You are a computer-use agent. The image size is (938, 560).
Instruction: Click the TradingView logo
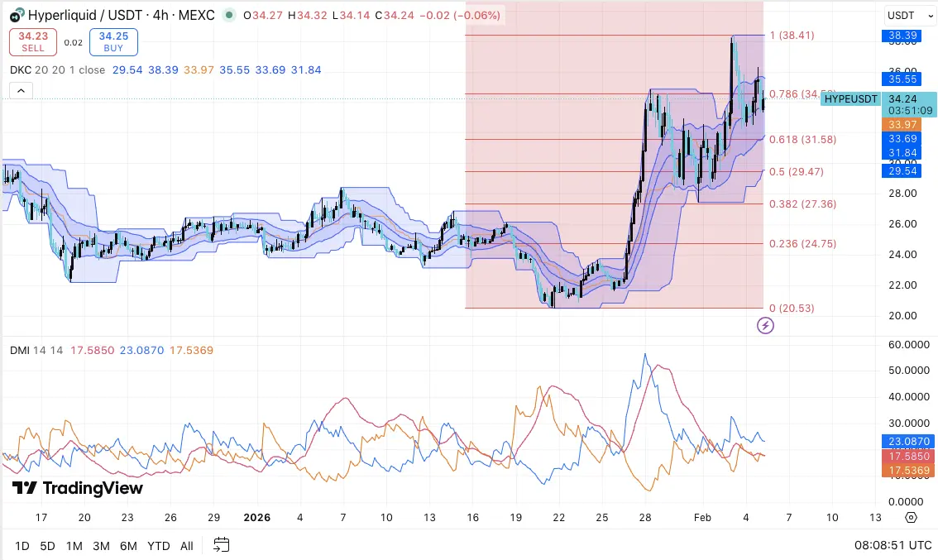[78, 488]
